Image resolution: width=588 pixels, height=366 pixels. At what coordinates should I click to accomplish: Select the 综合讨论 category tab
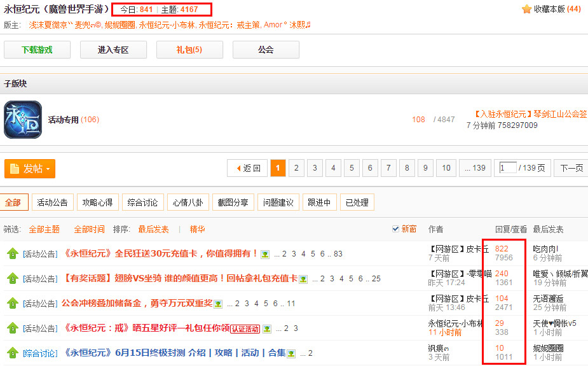[142, 202]
